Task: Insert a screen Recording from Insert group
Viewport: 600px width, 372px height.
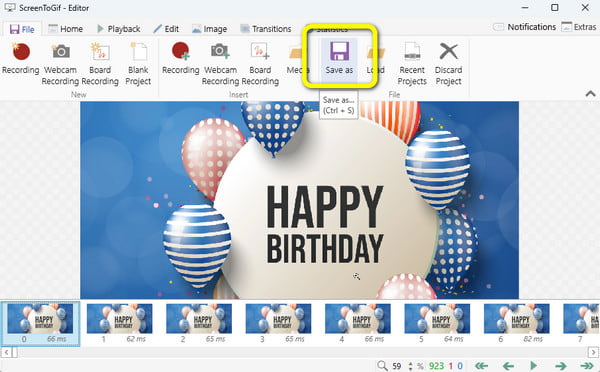Action: [181, 58]
